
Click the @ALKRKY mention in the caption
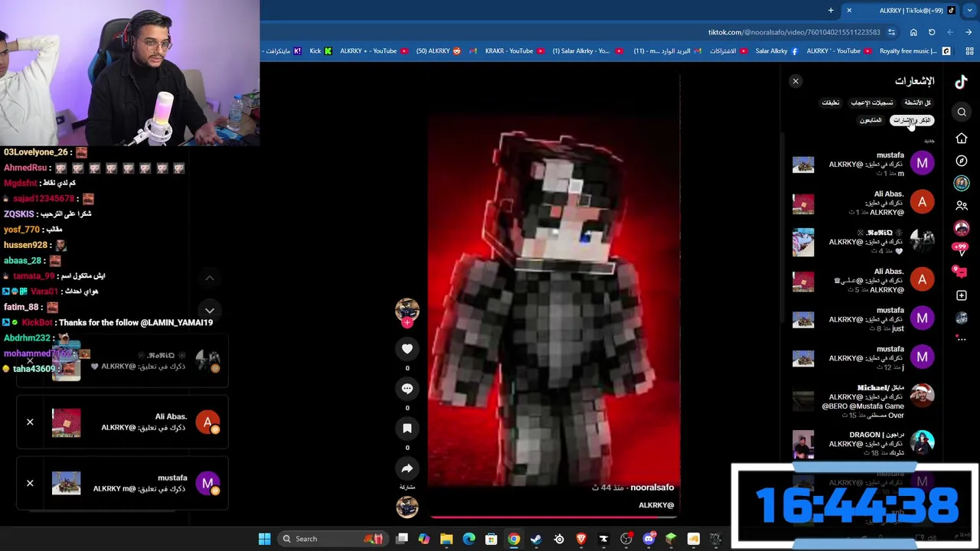656,505
